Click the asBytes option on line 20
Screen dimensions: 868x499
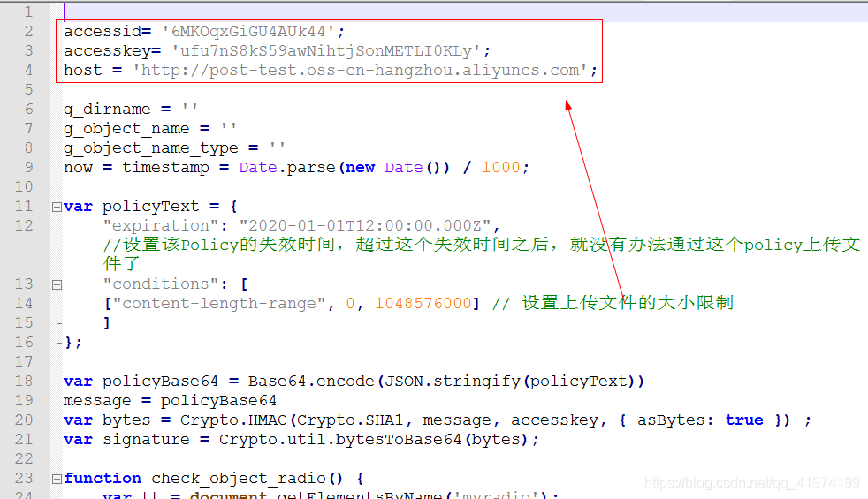[671, 420]
